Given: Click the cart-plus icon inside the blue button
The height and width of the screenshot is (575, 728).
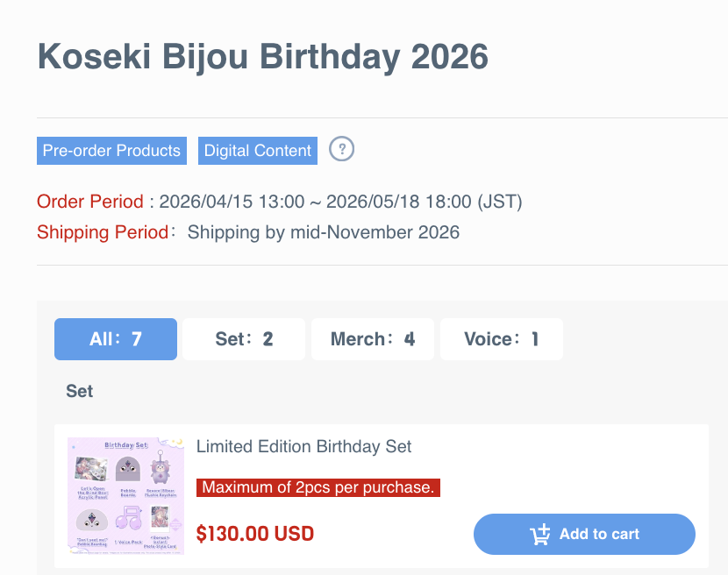Looking at the screenshot, I should pos(539,534).
